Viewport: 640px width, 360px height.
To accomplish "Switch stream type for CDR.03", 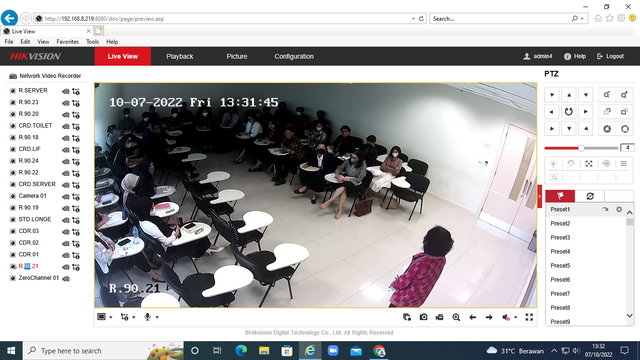I will (x=76, y=232).
